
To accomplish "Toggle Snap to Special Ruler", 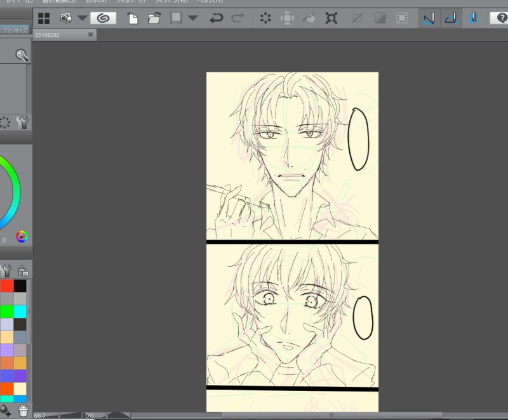I will coord(451,18).
